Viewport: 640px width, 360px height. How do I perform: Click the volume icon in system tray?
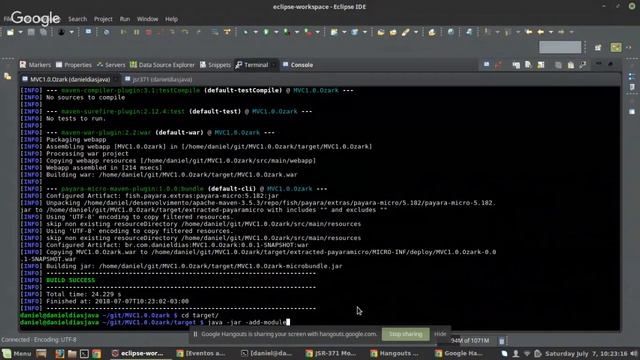point(633,353)
